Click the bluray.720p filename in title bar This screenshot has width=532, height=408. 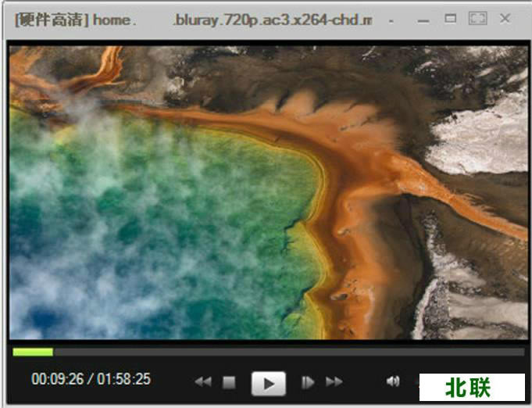272,20
